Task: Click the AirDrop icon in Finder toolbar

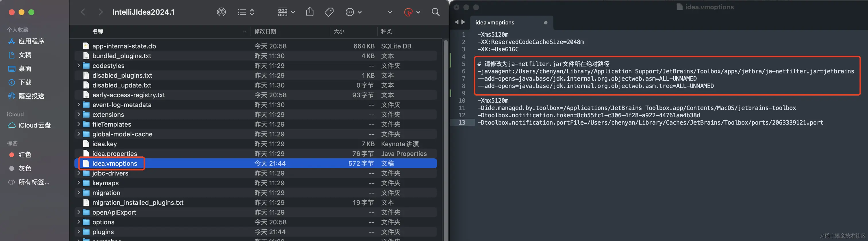Action: (221, 12)
